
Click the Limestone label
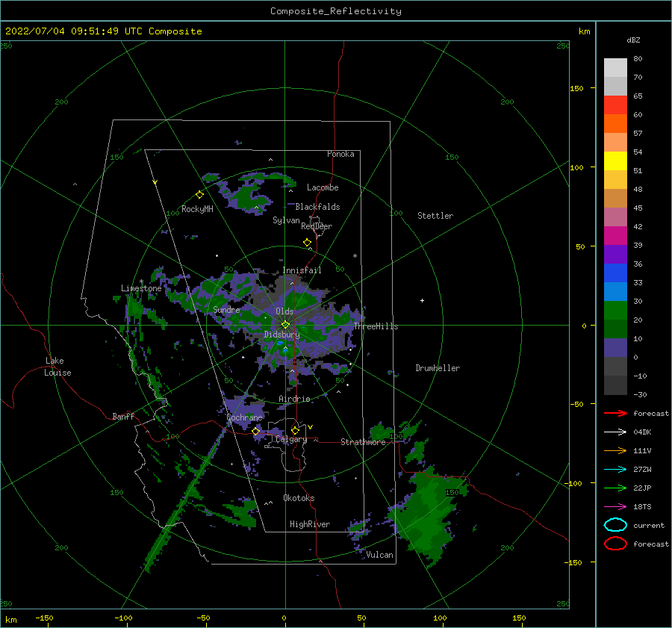tap(141, 288)
